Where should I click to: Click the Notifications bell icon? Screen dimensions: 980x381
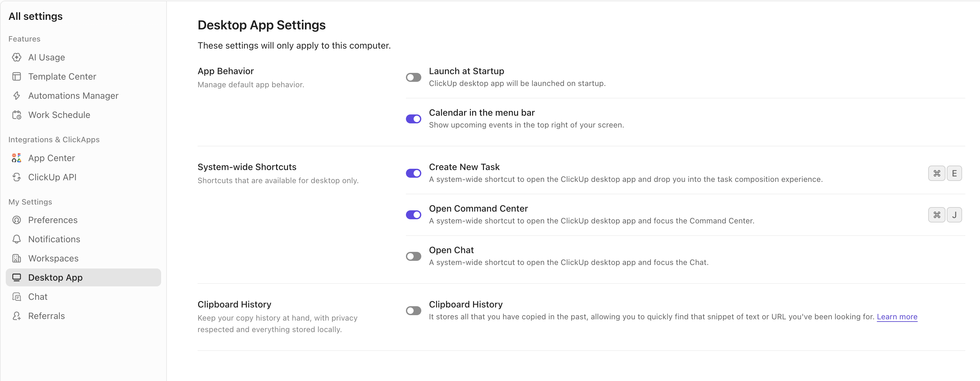point(17,239)
